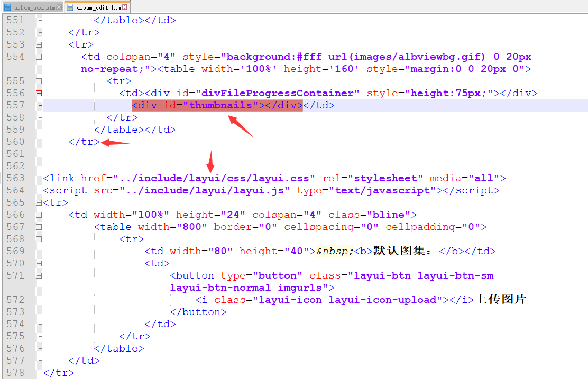
Task: Collapse the td block at line 566
Action: pos(39,215)
